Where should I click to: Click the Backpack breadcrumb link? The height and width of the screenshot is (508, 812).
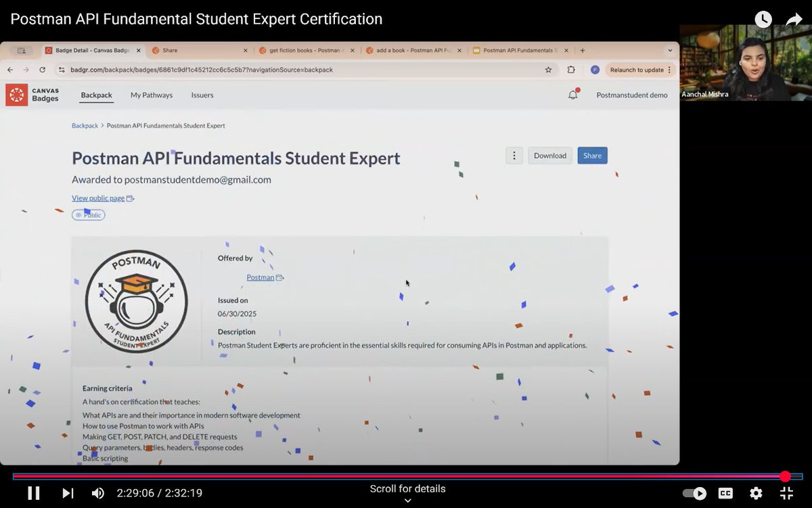click(x=85, y=126)
